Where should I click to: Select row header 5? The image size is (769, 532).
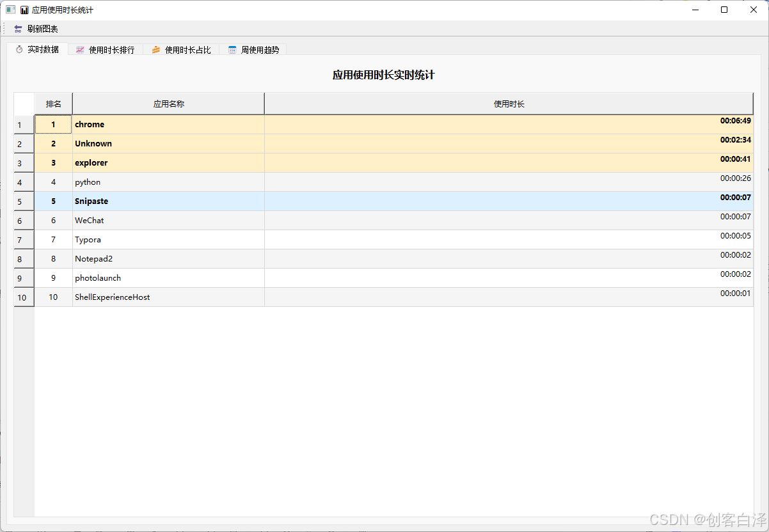pos(24,201)
